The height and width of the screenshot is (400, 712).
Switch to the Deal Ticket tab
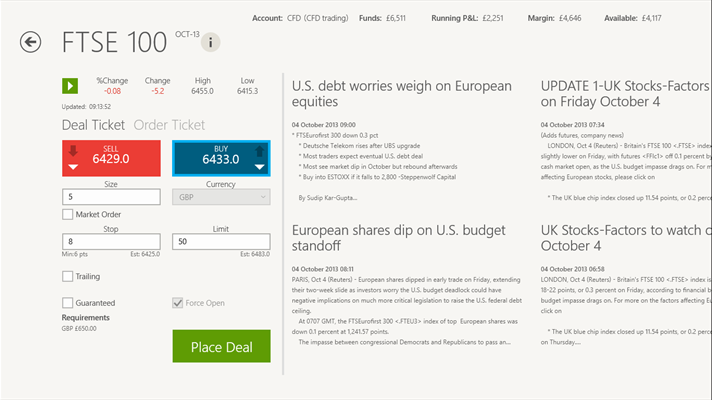[93, 125]
